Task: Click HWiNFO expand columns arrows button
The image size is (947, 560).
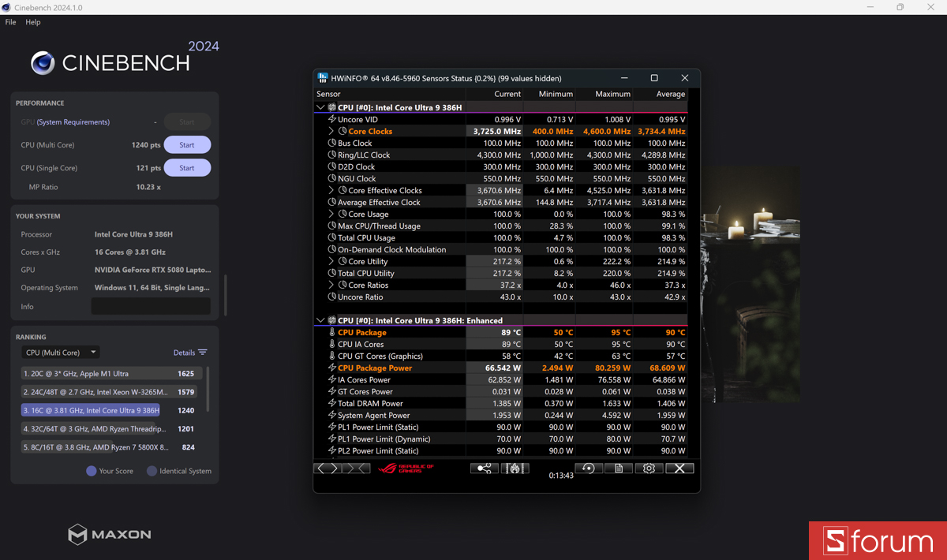Action: tap(328, 469)
